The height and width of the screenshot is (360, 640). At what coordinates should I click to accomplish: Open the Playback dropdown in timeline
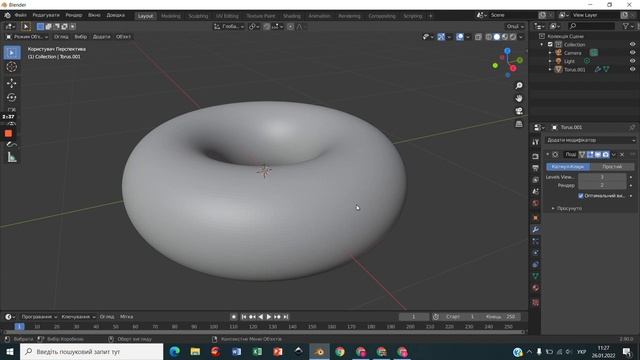tap(39, 317)
